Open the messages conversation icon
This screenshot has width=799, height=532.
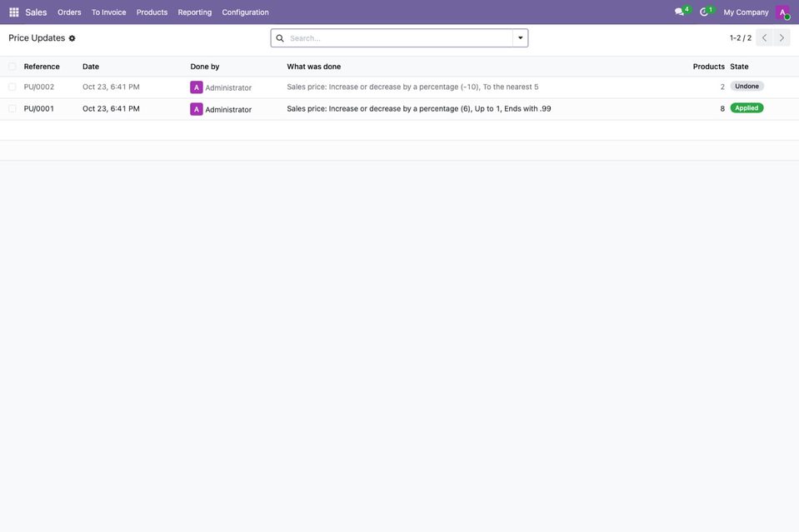pyautogui.click(x=679, y=12)
